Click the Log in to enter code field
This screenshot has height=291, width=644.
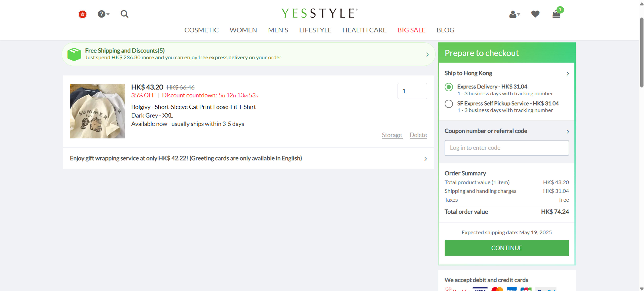[506, 148]
